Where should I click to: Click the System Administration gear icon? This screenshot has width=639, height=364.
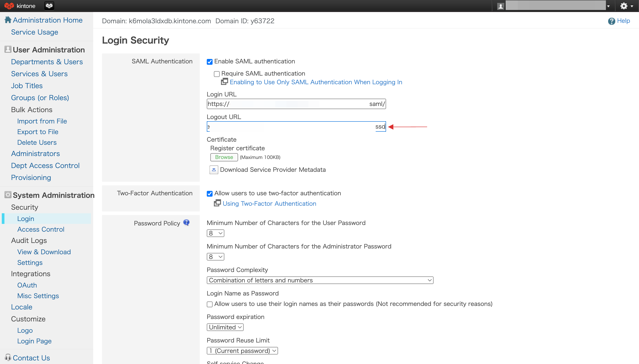tap(8, 196)
